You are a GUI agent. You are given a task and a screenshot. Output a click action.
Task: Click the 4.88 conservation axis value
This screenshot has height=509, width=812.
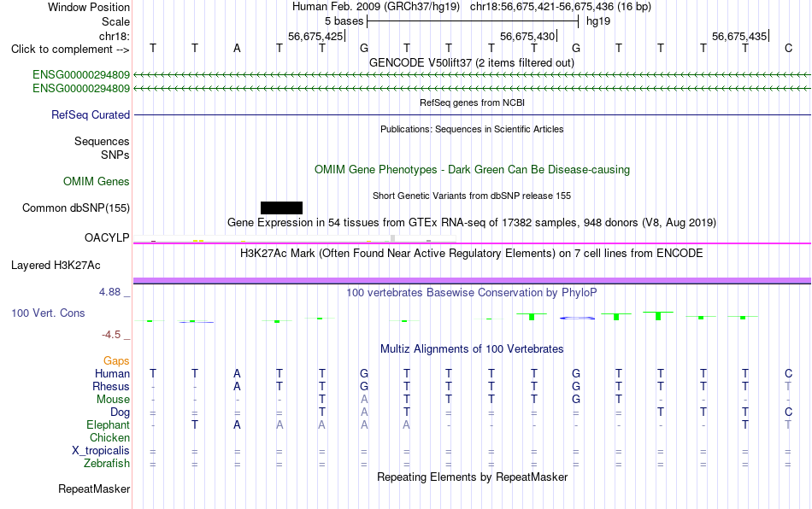pos(109,292)
